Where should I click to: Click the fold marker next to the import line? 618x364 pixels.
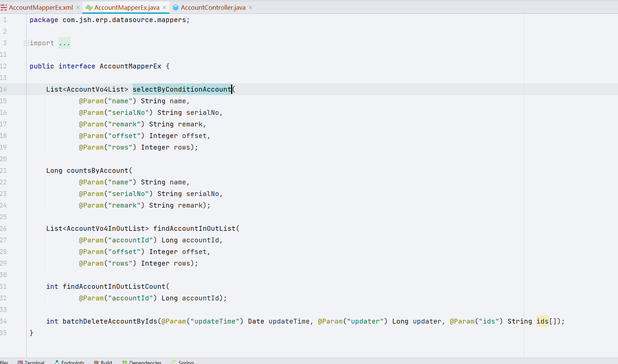pyautogui.click(x=26, y=43)
